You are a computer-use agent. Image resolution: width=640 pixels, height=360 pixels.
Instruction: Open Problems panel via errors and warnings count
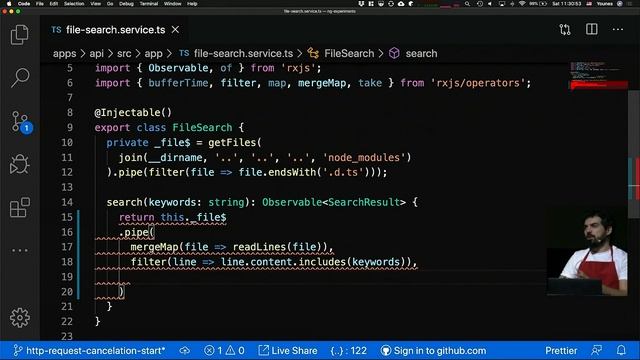click(224, 351)
